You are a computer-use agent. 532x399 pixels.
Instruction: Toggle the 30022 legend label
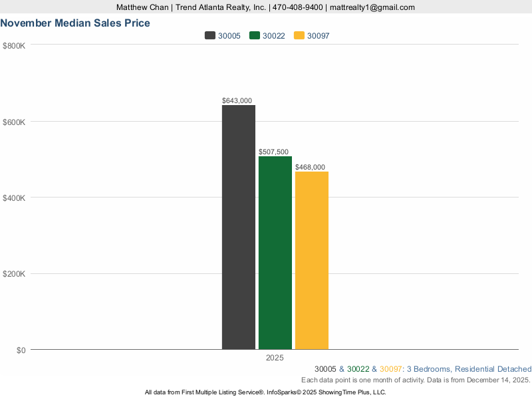[274, 36]
